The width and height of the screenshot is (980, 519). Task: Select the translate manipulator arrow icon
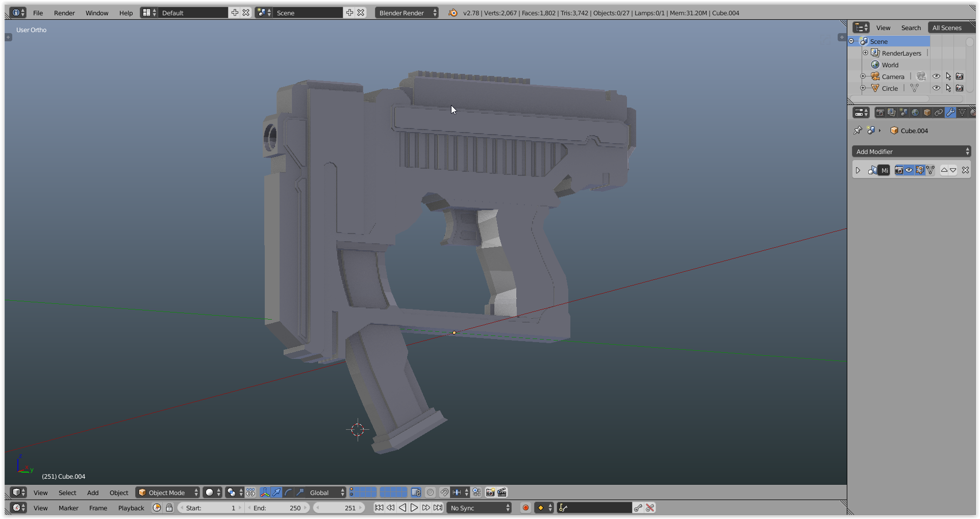tap(277, 492)
